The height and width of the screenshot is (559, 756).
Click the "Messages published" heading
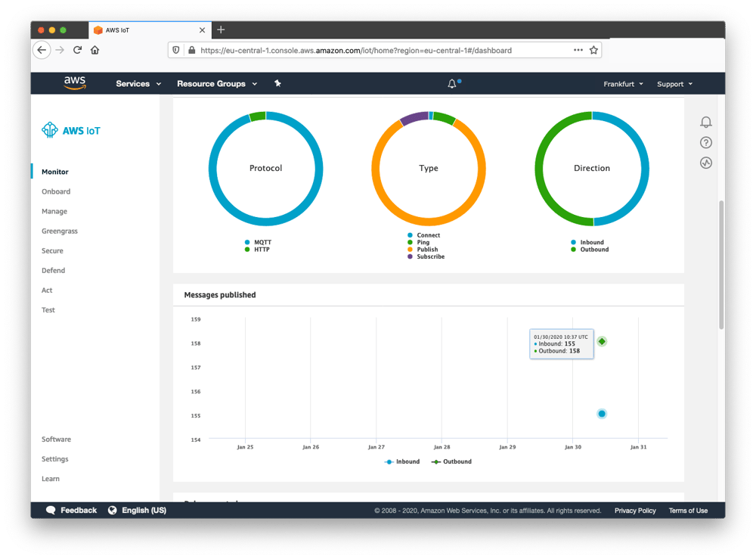coord(220,295)
